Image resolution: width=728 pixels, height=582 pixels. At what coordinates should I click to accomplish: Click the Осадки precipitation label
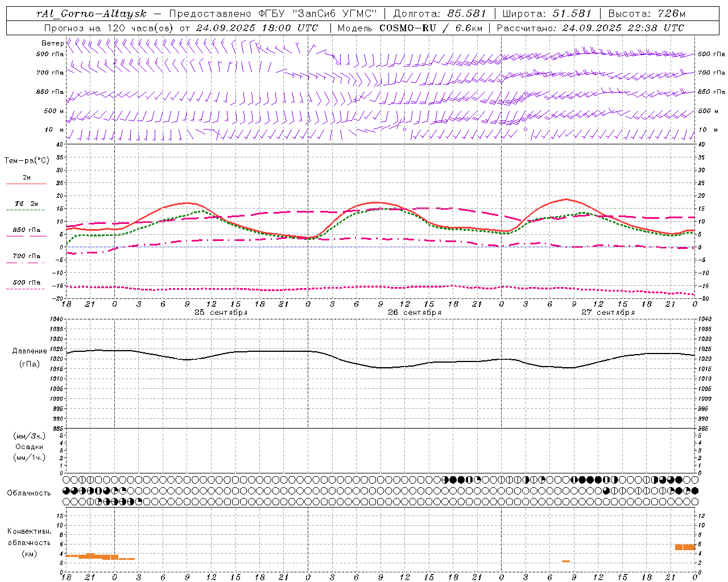click(x=30, y=447)
